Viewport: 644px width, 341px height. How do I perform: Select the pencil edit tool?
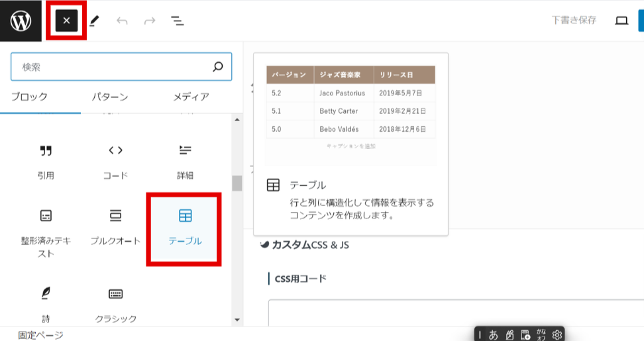[95, 21]
